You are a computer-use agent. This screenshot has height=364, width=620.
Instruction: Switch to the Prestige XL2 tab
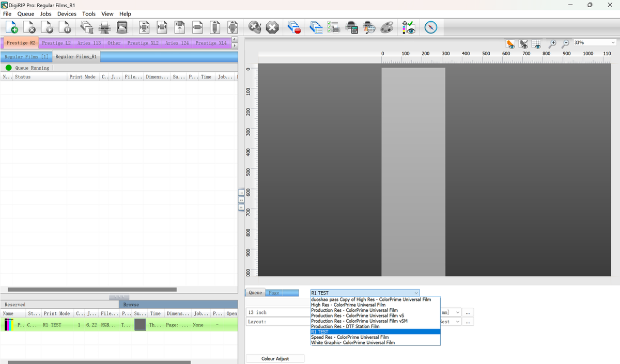pyautogui.click(x=143, y=43)
